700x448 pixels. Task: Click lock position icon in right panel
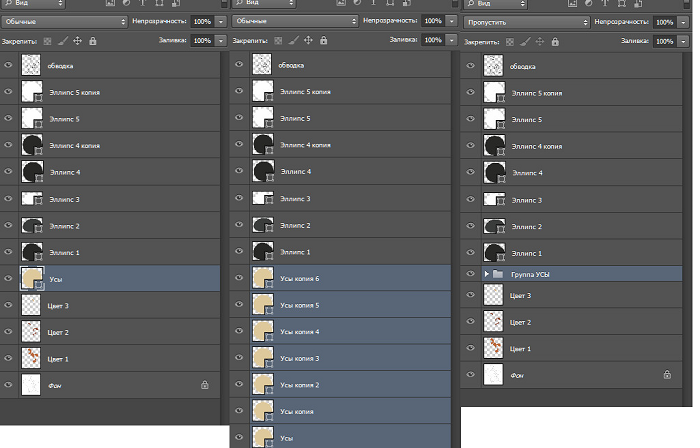pyautogui.click(x=541, y=41)
